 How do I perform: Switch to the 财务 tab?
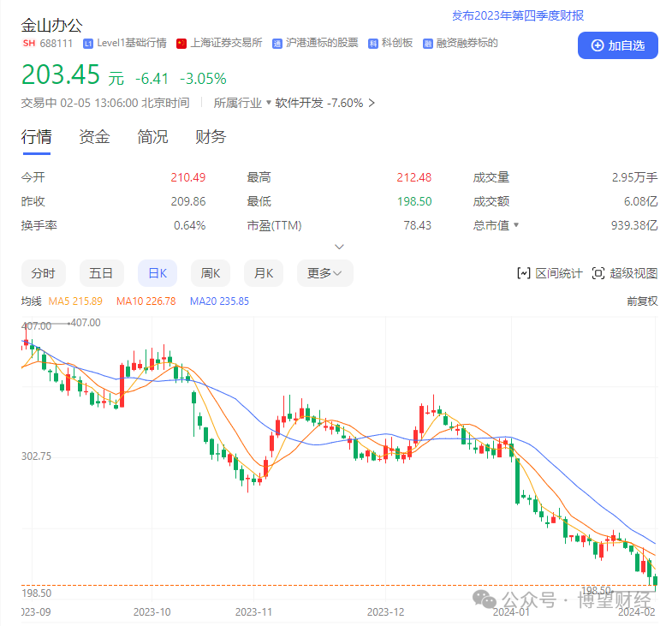[211, 137]
